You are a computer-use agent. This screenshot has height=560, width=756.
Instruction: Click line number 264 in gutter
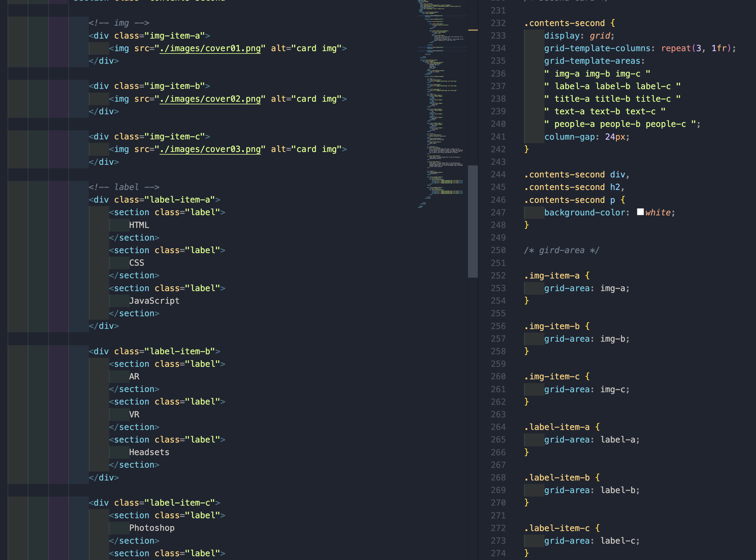(498, 427)
